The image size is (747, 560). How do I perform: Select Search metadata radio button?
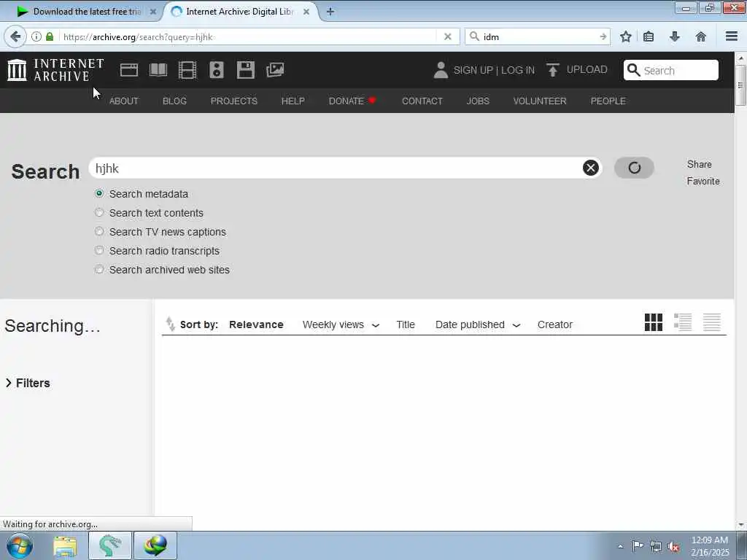(x=99, y=193)
